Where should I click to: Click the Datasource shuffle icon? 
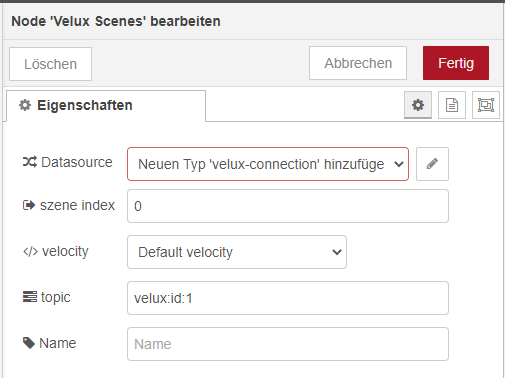point(30,162)
